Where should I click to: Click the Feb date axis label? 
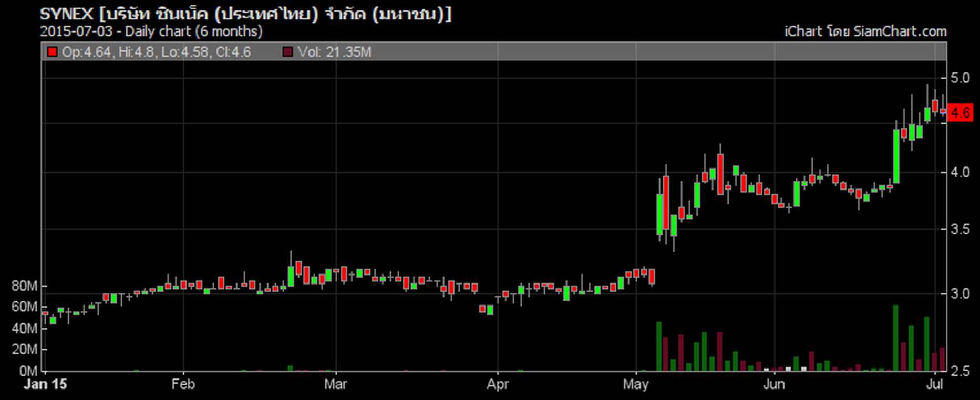(x=183, y=384)
